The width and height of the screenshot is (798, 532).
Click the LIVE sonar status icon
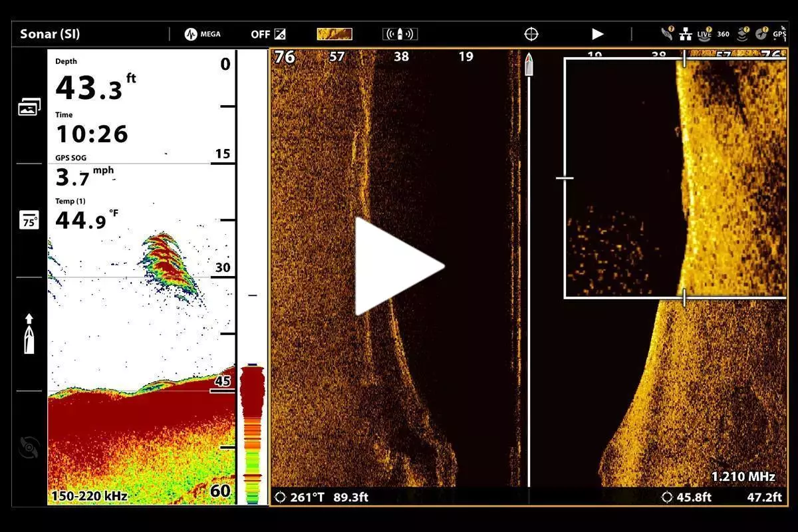click(704, 34)
